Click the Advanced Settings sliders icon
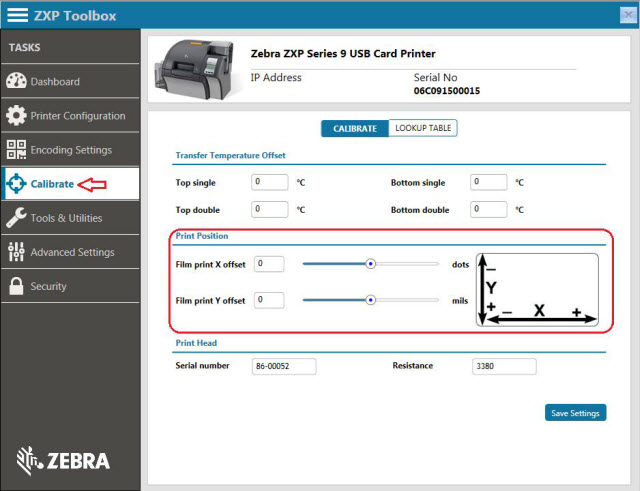This screenshot has height=491, width=640. (16, 252)
